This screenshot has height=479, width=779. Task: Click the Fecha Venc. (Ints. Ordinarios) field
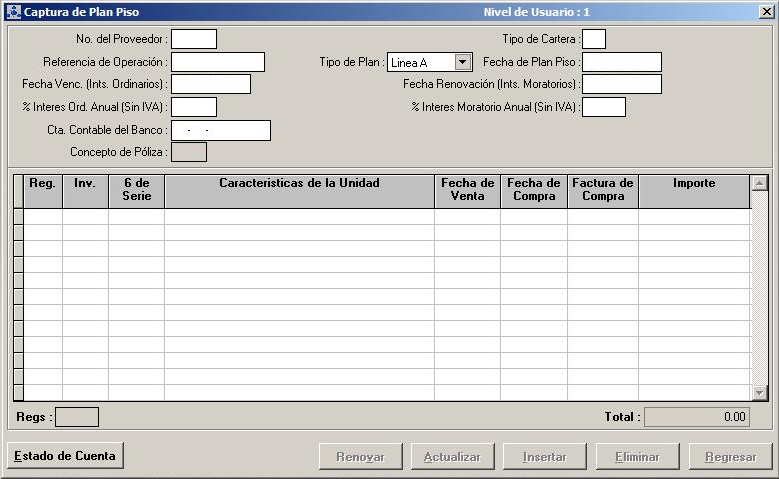pos(210,84)
